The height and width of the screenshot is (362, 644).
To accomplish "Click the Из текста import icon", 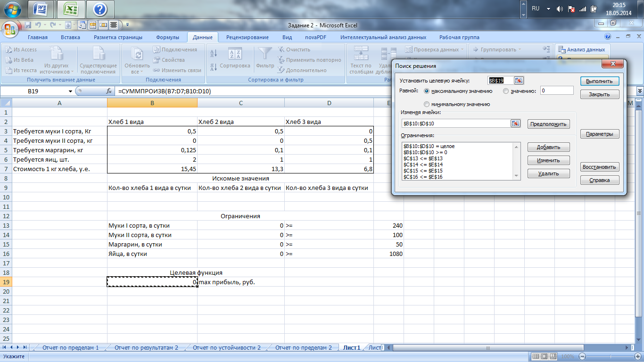I will click(9, 70).
